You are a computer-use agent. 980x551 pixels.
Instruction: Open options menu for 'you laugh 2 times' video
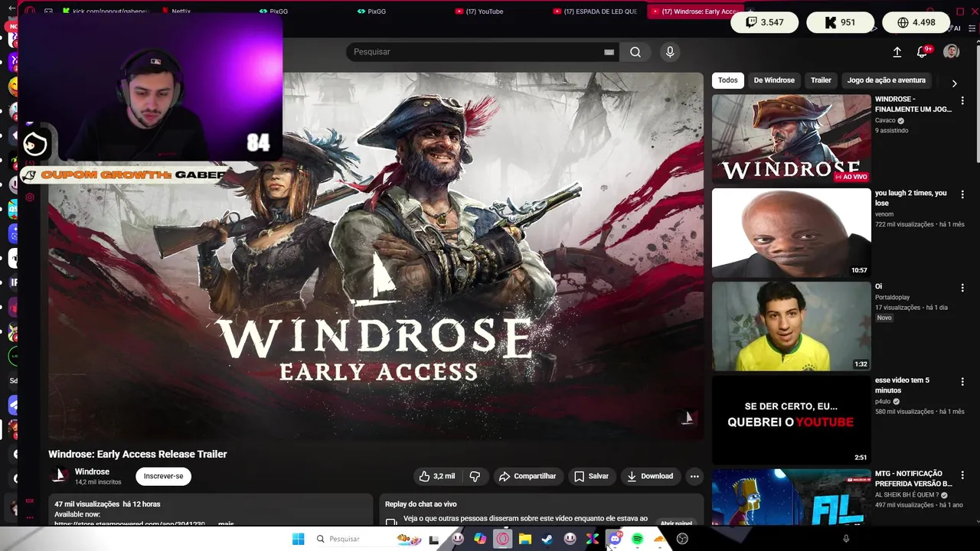pos(962,194)
